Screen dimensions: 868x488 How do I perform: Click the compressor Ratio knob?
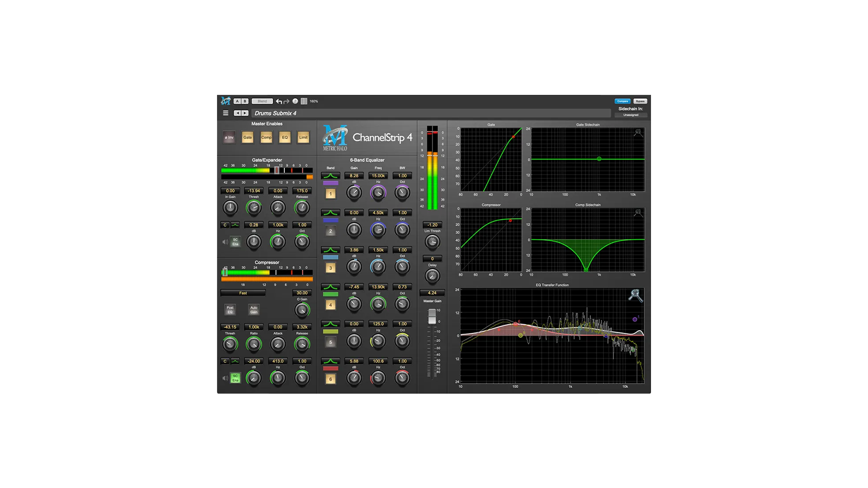point(254,344)
